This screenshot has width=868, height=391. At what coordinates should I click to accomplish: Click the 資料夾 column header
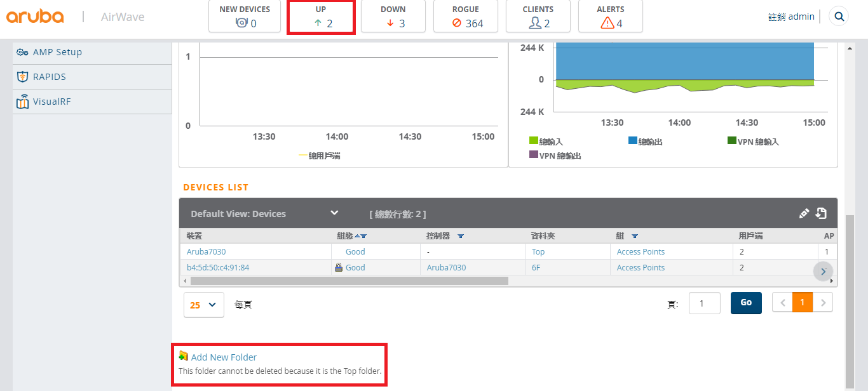pyautogui.click(x=543, y=236)
